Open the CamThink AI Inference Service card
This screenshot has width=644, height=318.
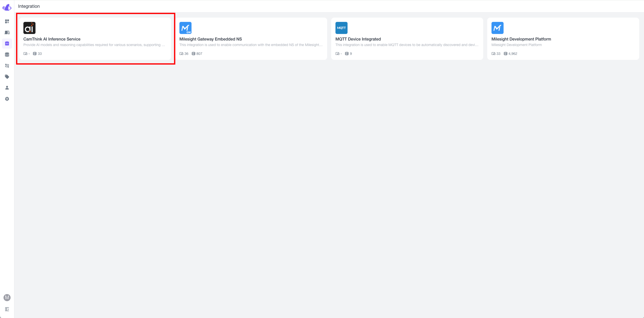coord(95,39)
